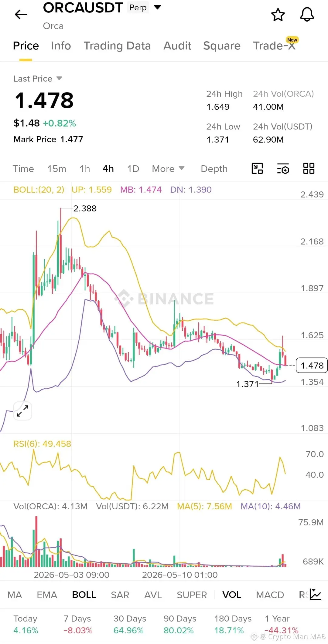Enable the SUPER indicator
Image resolution: width=328 pixels, height=644 pixels.
click(x=192, y=595)
